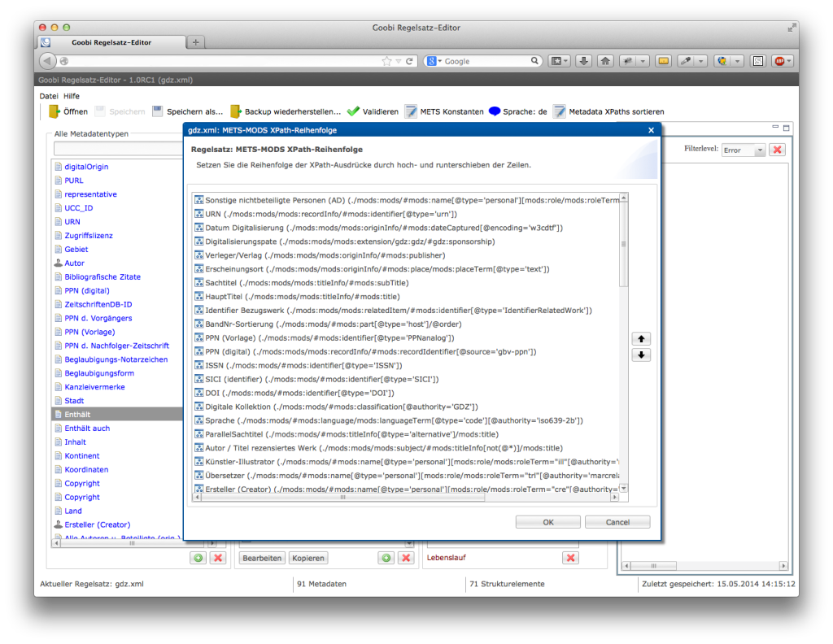This screenshot has height=644, width=833.
Task: Click the dialog list vertical scrollbar
Action: point(624,244)
